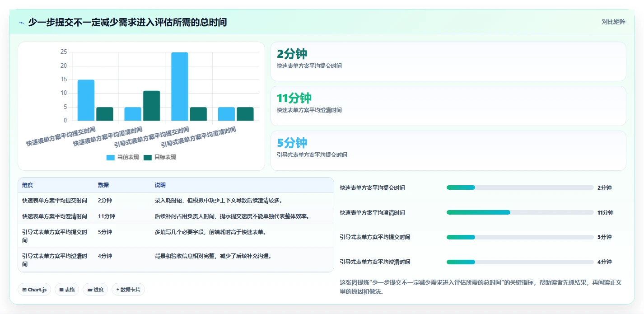The image size is (644, 314).
Task: Click the tallest light blue bar at 25
Action: pos(180,87)
